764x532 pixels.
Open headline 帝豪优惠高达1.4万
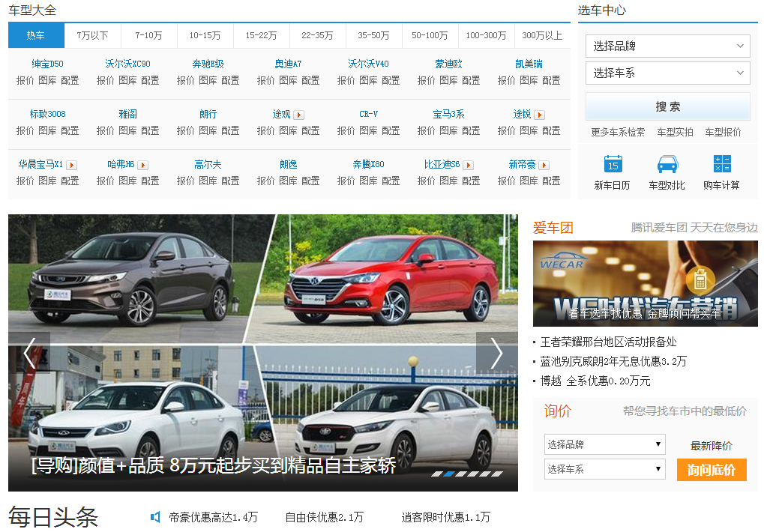(x=214, y=518)
